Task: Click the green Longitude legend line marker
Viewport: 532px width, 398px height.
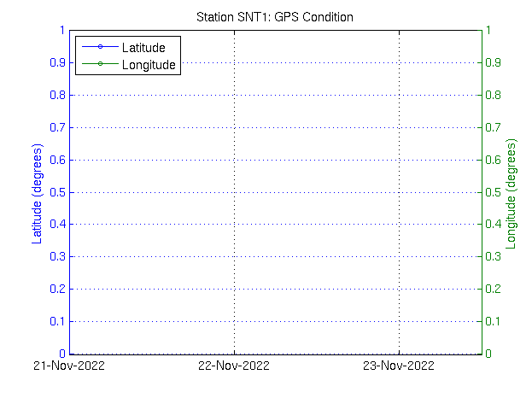Action: [x=100, y=63]
